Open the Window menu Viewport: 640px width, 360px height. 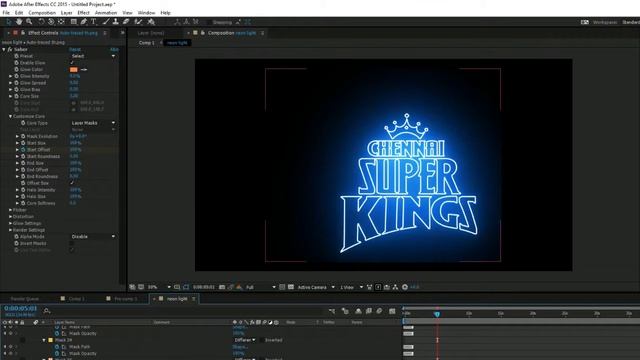click(x=146, y=13)
